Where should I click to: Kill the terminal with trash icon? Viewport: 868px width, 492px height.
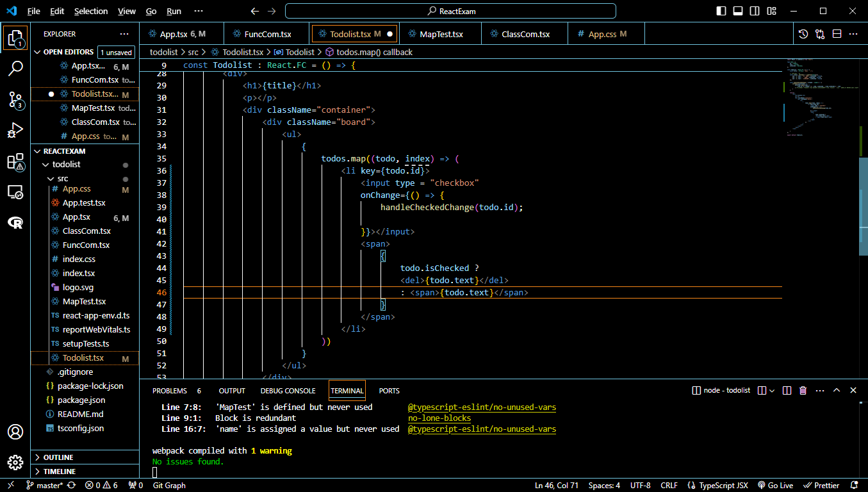[803, 390]
